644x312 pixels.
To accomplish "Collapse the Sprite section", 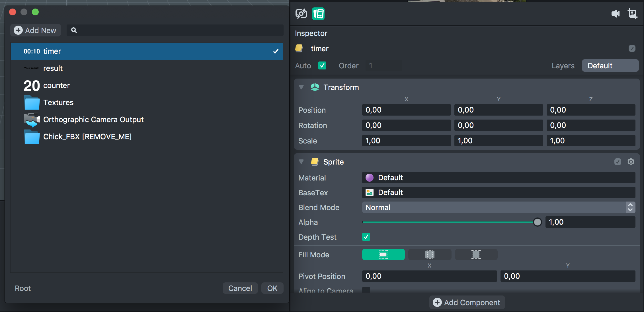I will click(x=301, y=162).
